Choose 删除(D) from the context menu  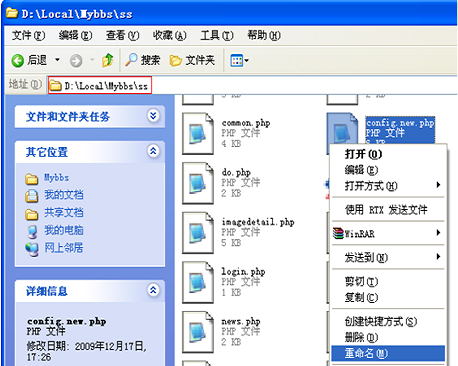(388, 337)
